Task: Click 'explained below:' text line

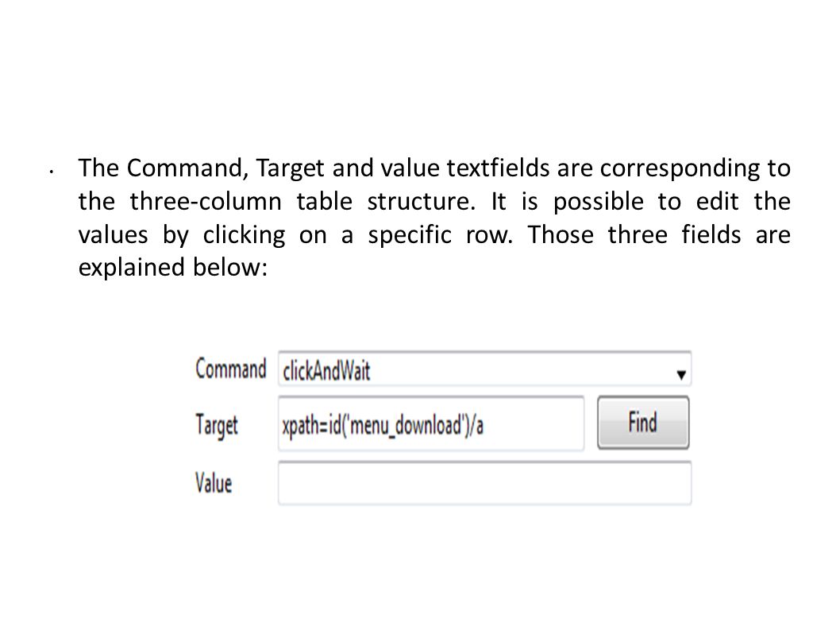Action: 172,267
